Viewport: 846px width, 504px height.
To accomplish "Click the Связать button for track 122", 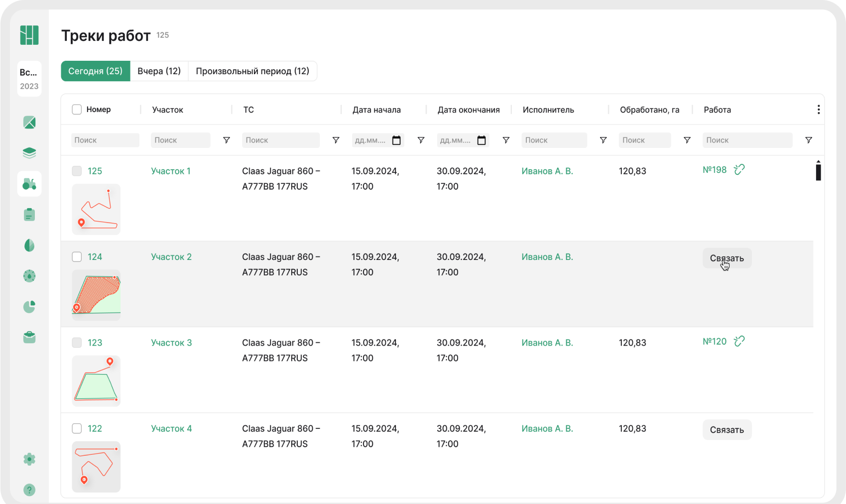I will coord(726,430).
